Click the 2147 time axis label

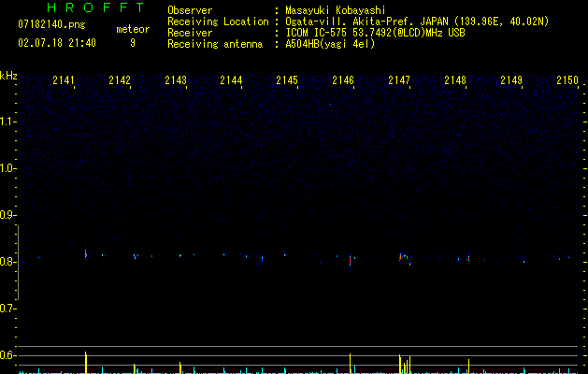399,80
